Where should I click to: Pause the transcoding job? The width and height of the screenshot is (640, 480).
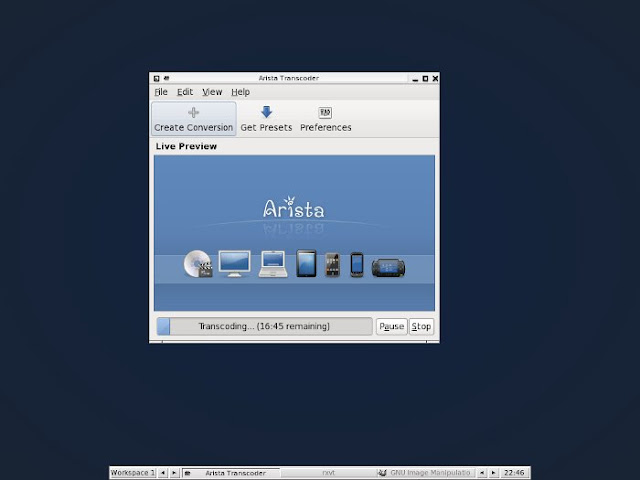pyautogui.click(x=391, y=326)
